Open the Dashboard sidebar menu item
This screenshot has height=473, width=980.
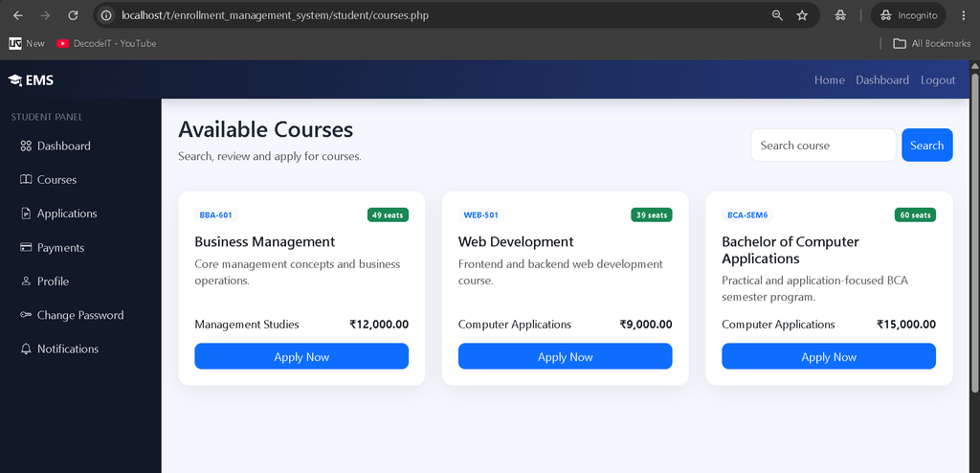[x=80, y=146]
